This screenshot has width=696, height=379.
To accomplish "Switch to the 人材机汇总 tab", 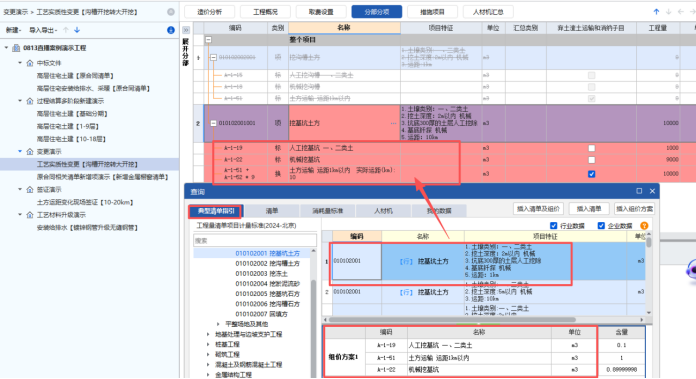I will point(488,12).
